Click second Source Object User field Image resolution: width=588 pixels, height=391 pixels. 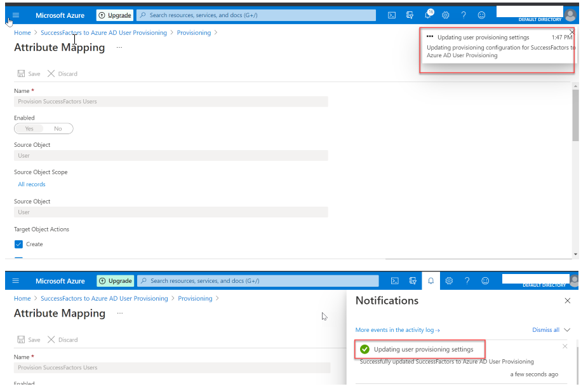click(171, 212)
